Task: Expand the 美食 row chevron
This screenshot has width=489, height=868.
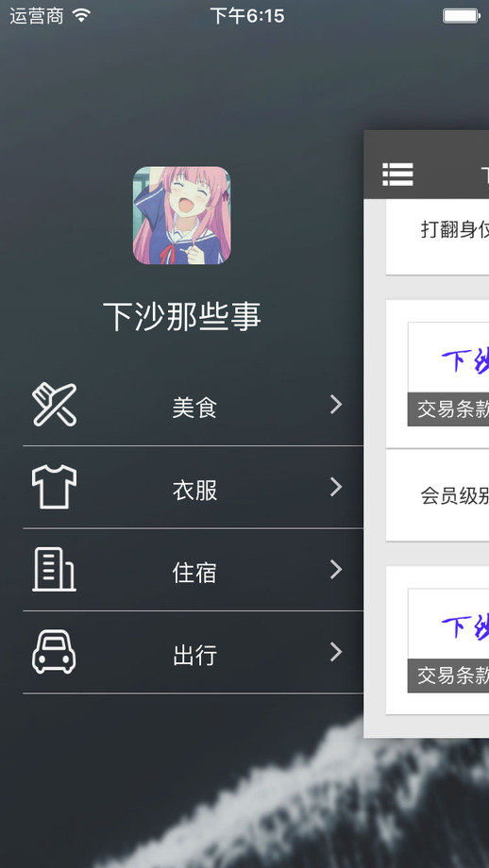Action: (336, 405)
